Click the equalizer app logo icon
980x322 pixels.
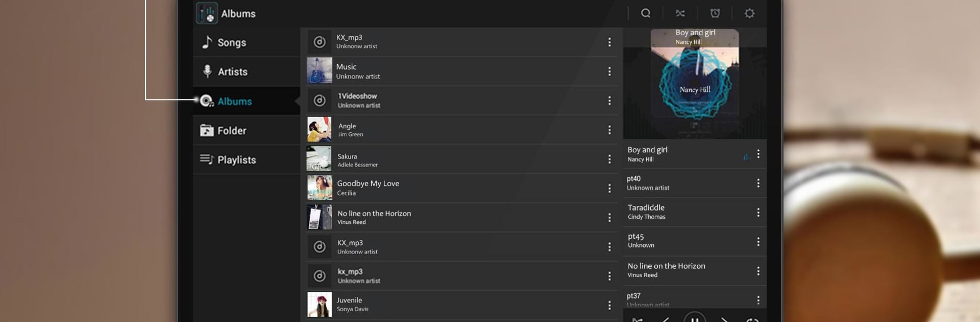[207, 13]
